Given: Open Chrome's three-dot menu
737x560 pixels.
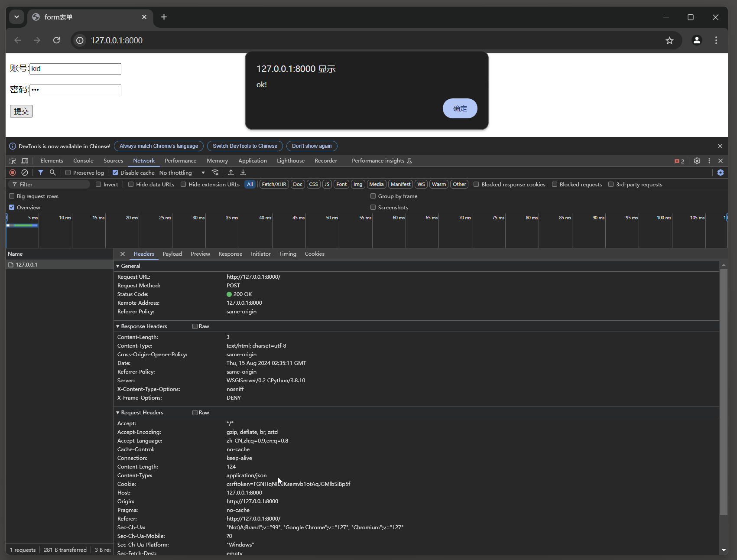Looking at the screenshot, I should 716,40.
